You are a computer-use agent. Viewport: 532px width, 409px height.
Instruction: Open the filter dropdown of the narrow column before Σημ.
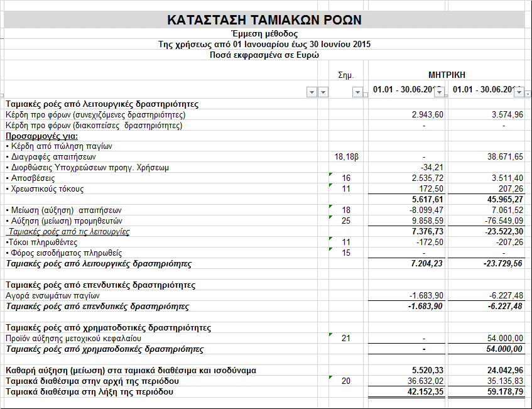323,92
